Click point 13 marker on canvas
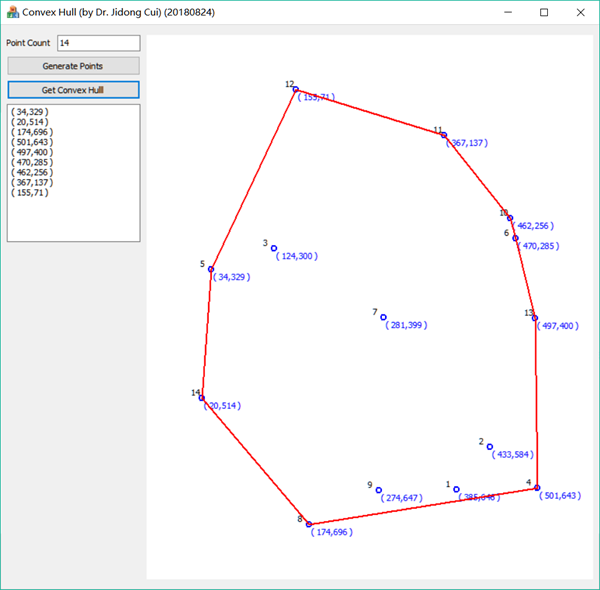This screenshot has width=600, height=590. click(535, 318)
